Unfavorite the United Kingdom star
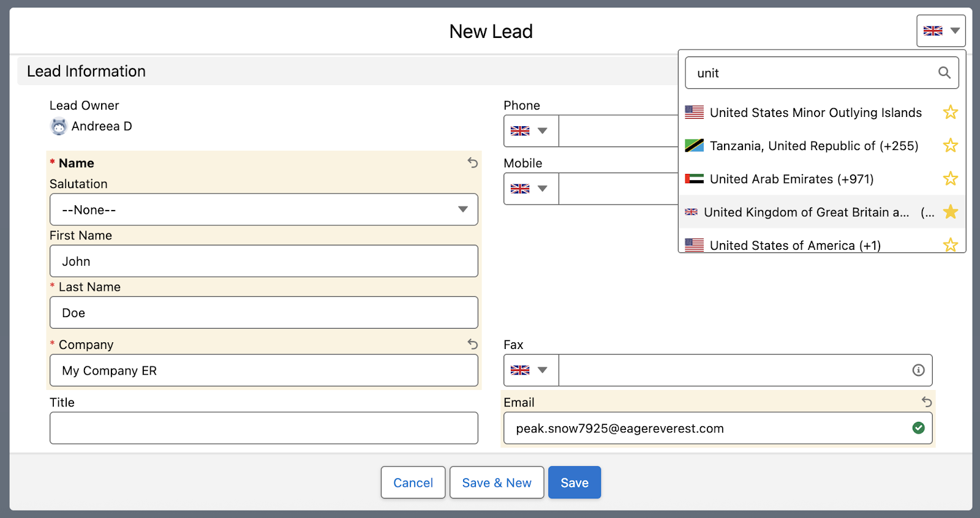Image resolution: width=980 pixels, height=518 pixels. tap(950, 212)
